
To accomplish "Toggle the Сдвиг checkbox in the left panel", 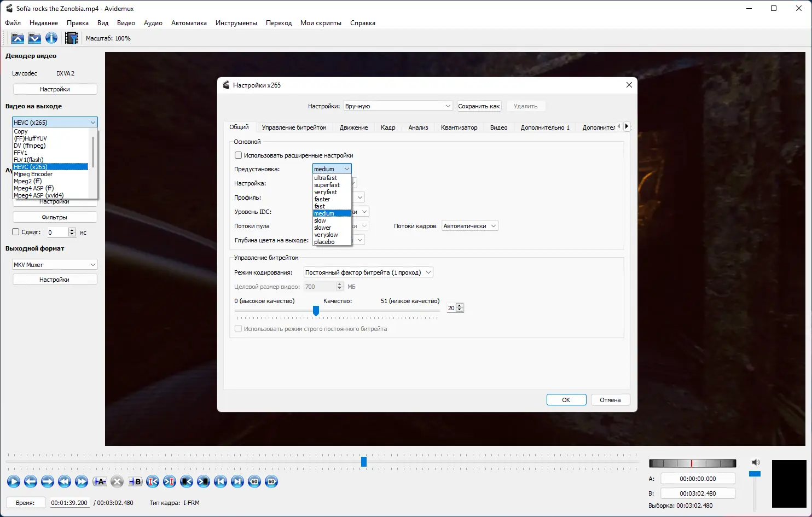I will (15, 231).
